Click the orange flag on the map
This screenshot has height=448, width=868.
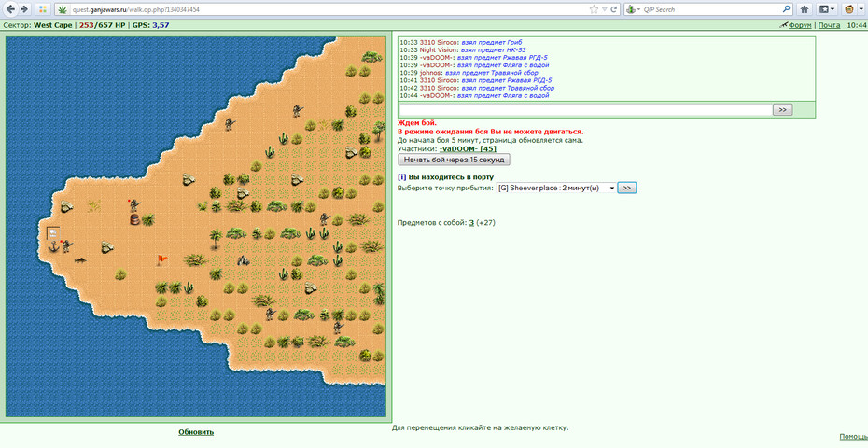[161, 260]
